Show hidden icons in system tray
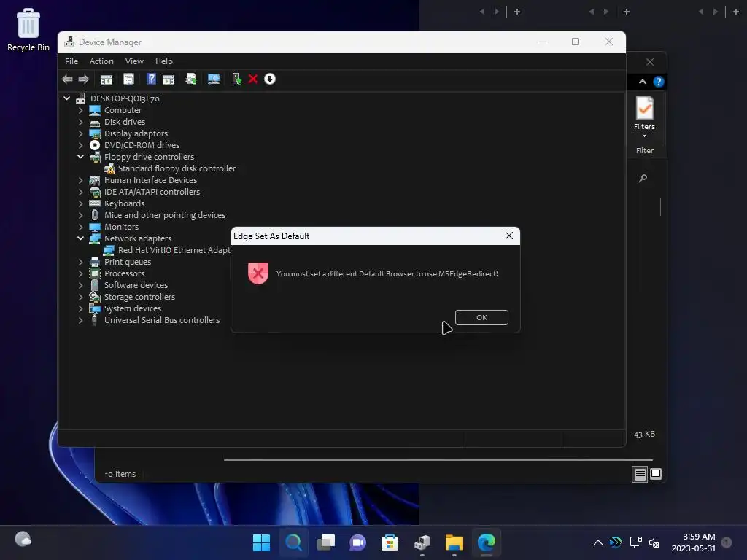This screenshot has height=560, width=747. (598, 542)
